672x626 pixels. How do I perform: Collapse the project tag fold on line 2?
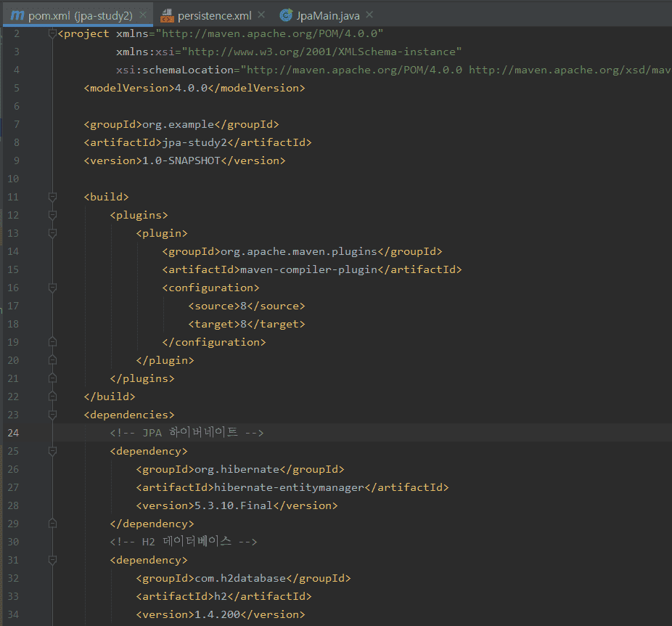(x=53, y=33)
